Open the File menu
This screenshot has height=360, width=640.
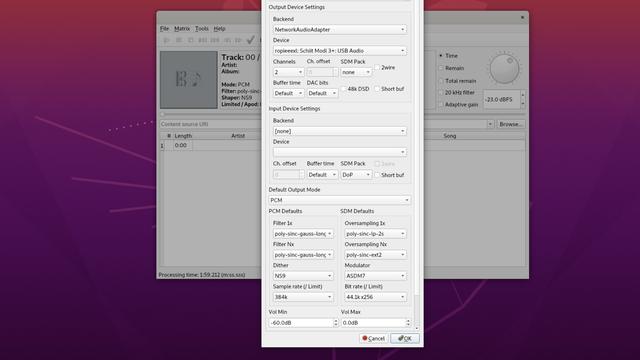tap(164, 29)
